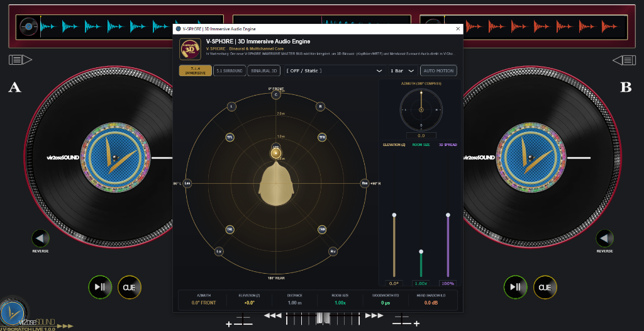Image resolution: width=644 pixels, height=331 pixels.
Task: Click the azimuth 0.0 value field
Action: (421, 135)
